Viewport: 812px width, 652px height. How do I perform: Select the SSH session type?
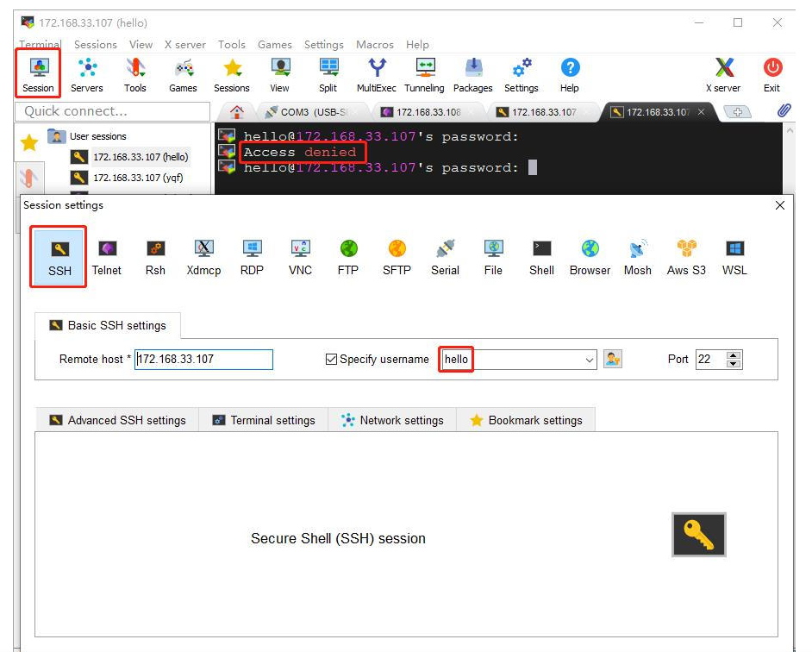tap(59, 257)
